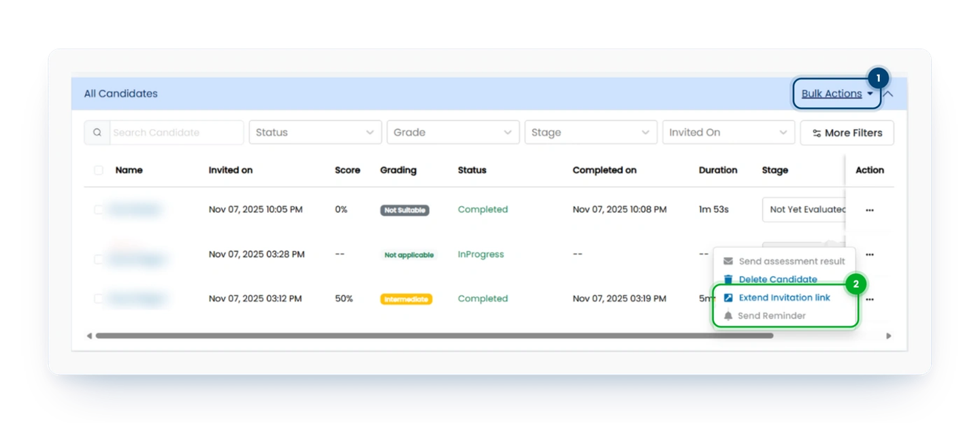Click the Nov 07, 2025 10:08 PM completion date

click(x=620, y=209)
